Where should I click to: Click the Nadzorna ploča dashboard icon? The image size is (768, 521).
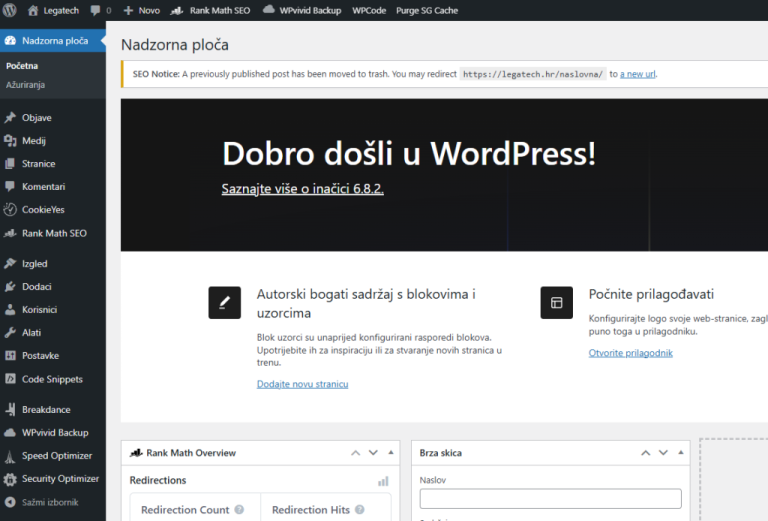[10, 41]
